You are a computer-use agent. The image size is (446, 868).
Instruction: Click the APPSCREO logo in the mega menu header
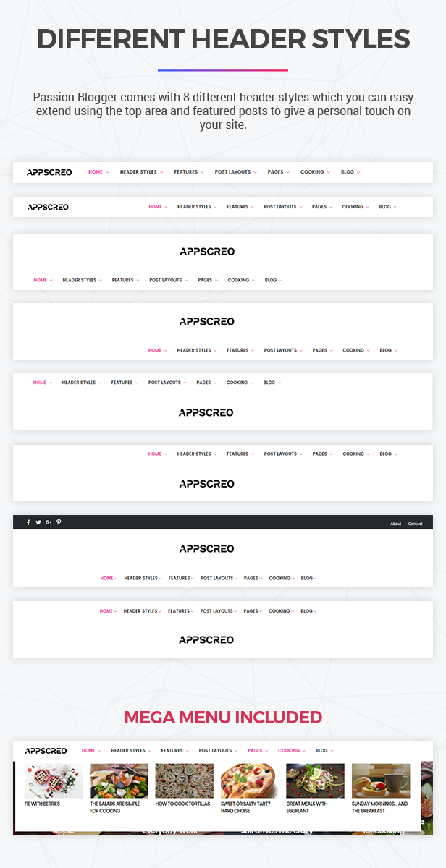coord(46,751)
